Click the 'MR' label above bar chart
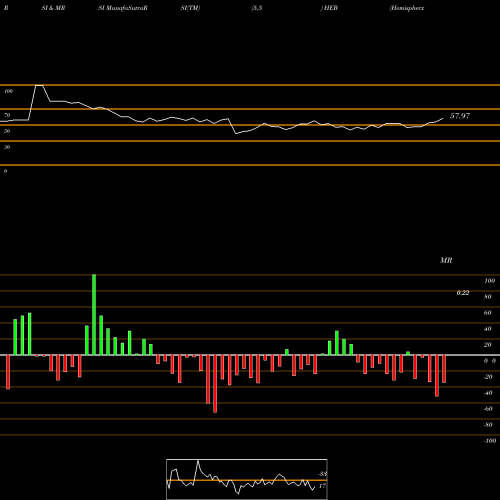 446,260
